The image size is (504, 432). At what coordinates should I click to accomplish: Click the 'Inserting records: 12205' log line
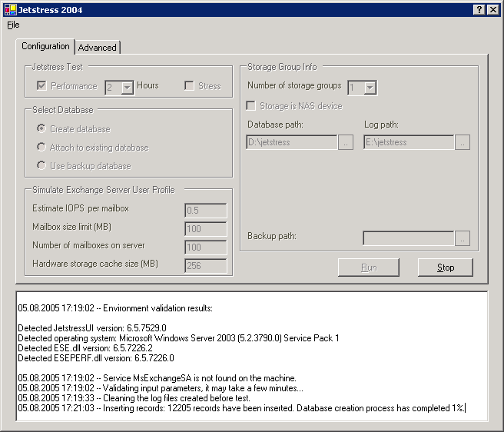click(241, 408)
